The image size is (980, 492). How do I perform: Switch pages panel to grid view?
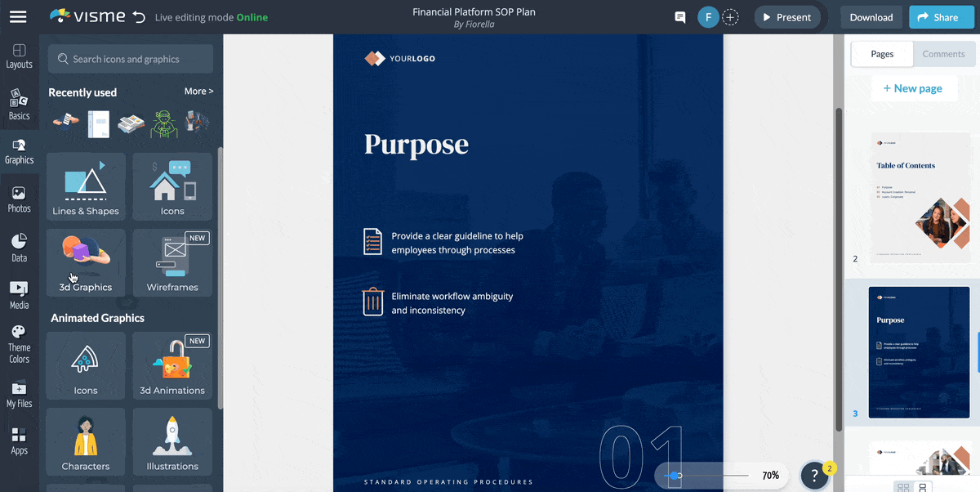click(x=903, y=487)
